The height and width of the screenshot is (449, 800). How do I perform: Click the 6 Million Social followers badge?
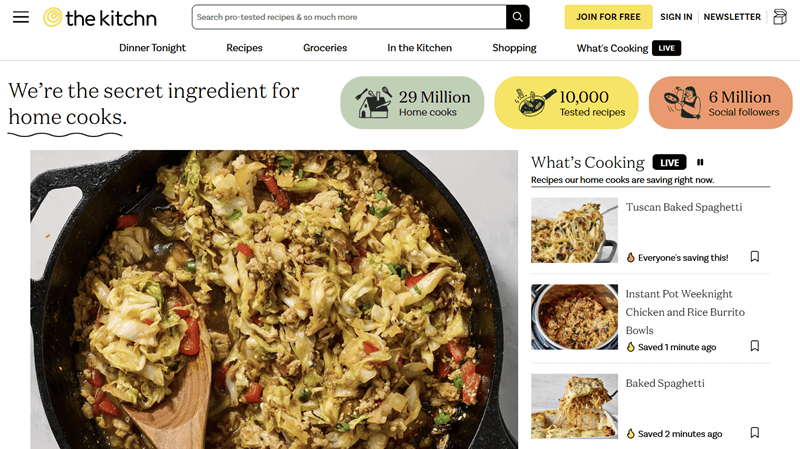pyautogui.click(x=720, y=103)
